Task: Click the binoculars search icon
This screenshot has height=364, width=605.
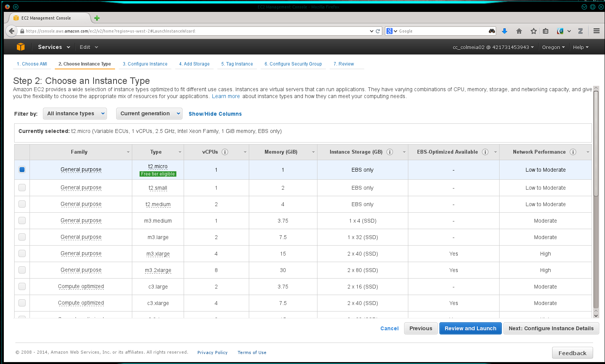Action: point(492,31)
